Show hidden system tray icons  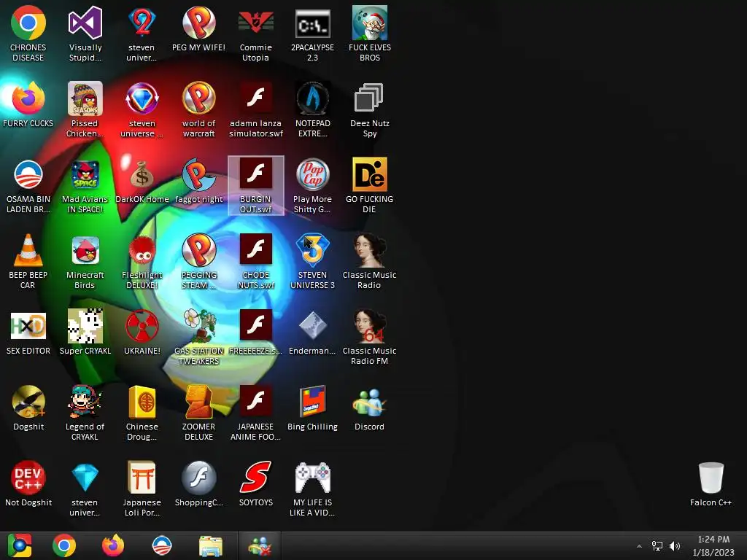tap(639, 546)
